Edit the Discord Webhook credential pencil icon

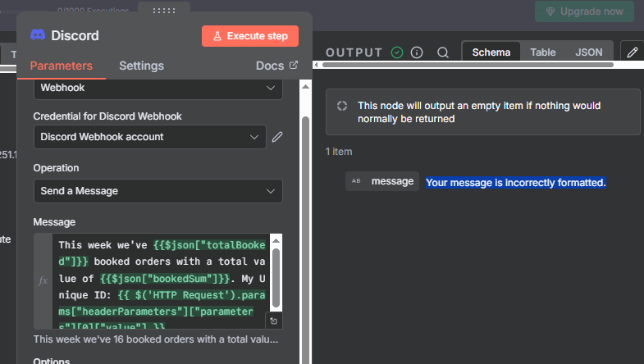(x=277, y=137)
